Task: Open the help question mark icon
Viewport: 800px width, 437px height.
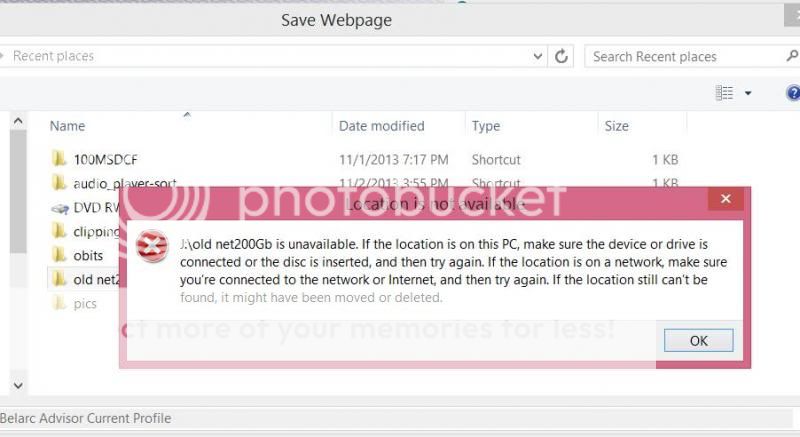Action: tap(793, 93)
